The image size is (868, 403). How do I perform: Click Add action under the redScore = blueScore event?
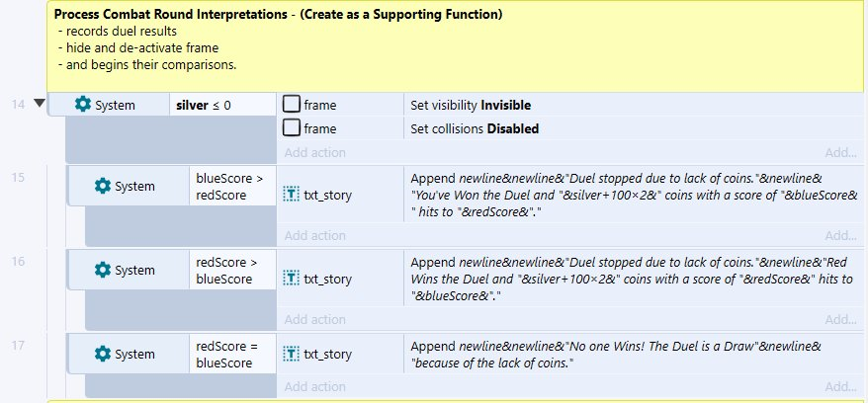tap(315, 387)
